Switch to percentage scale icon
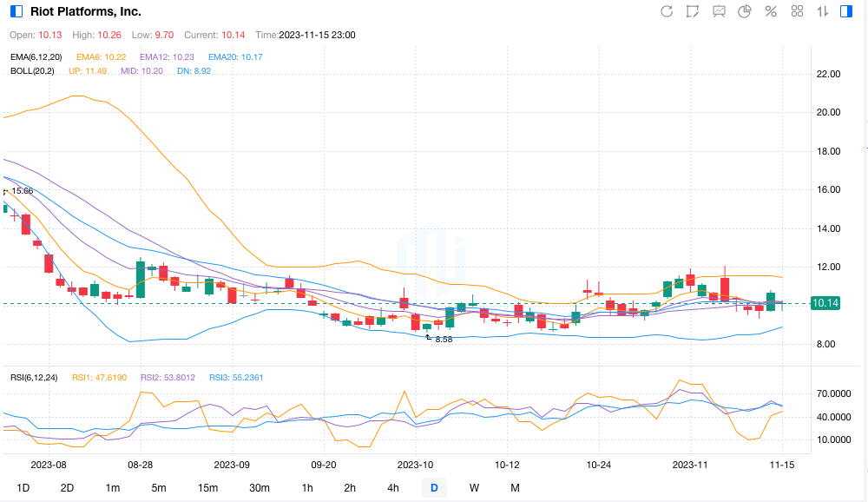The image size is (868, 502). tap(771, 11)
